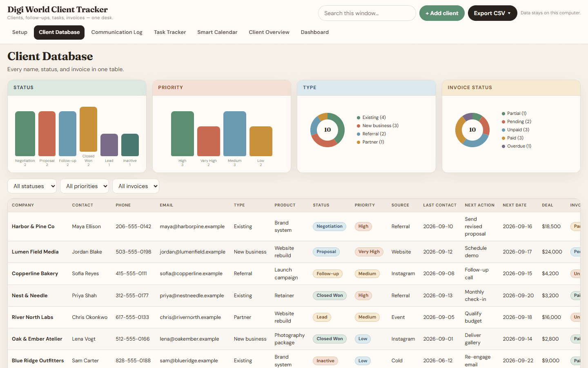Click the Very High bar in Priority chart
The height and width of the screenshot is (368, 588).
point(209,141)
